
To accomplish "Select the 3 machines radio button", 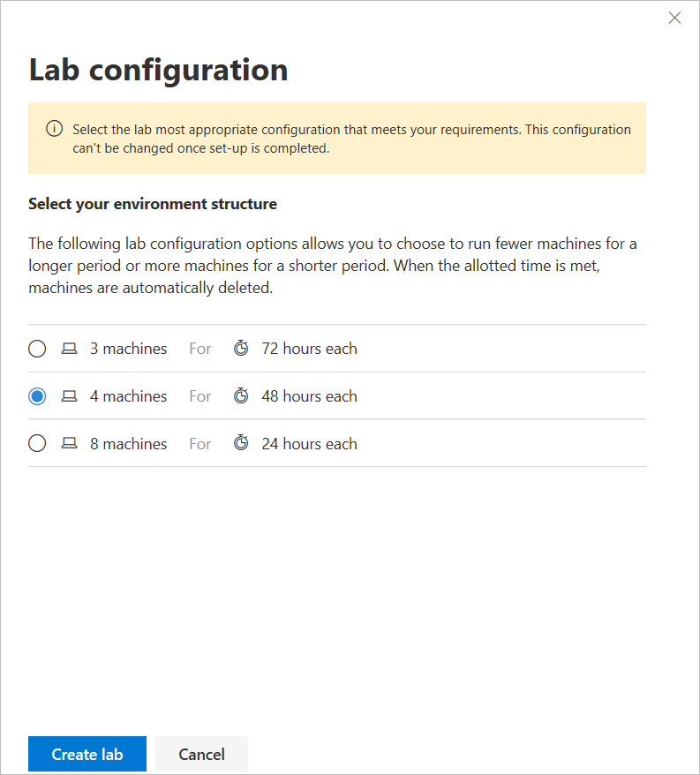I will point(37,349).
